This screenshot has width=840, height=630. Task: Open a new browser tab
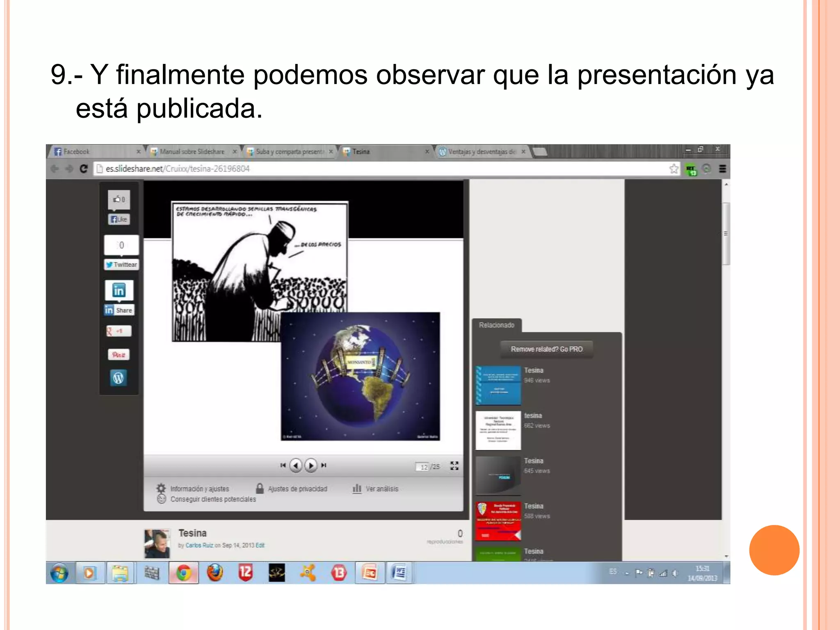click(540, 152)
